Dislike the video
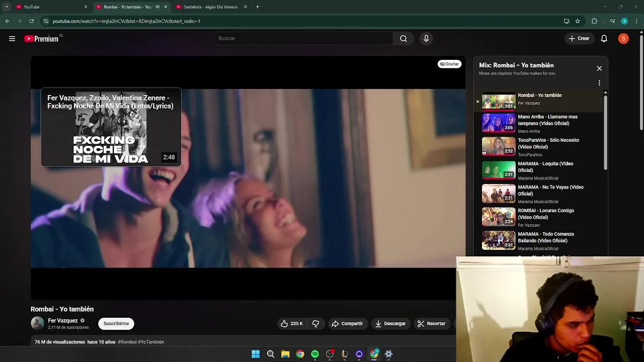644x362 pixels. pyautogui.click(x=316, y=324)
